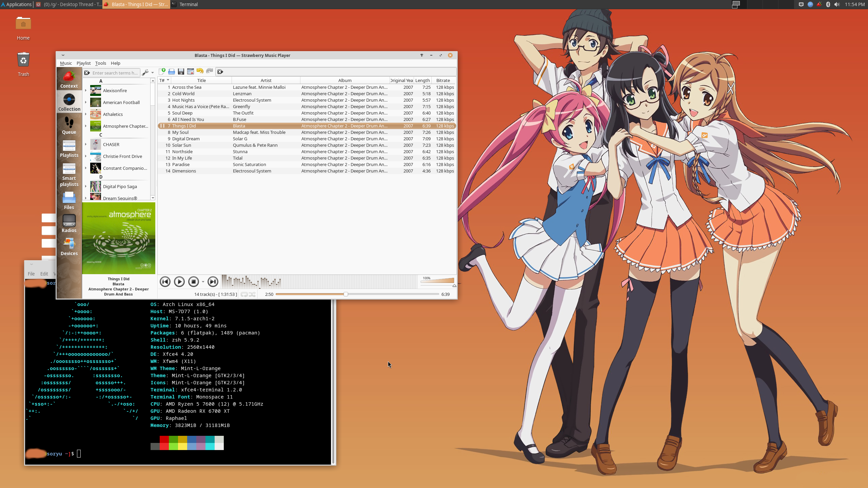868x488 pixels.
Task: Click the save playlist floppy icon
Action: pyautogui.click(x=181, y=72)
